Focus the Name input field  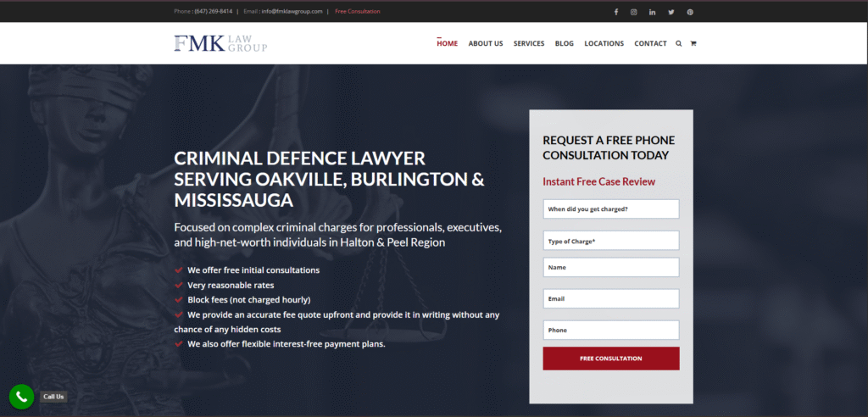(x=610, y=267)
